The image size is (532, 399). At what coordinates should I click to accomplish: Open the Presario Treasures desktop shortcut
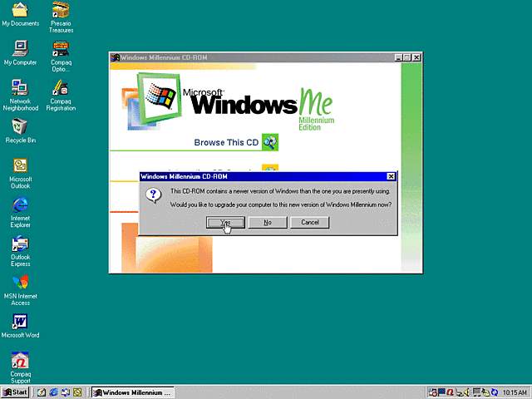61,17
